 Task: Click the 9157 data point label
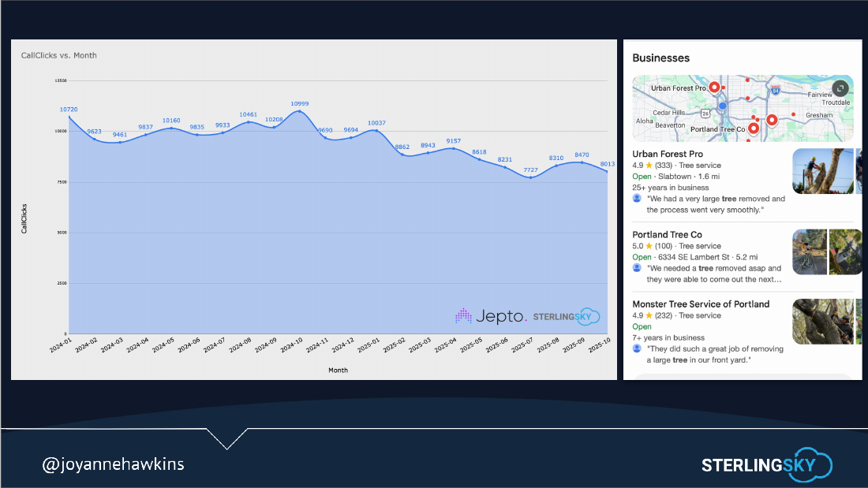pyautogui.click(x=454, y=141)
